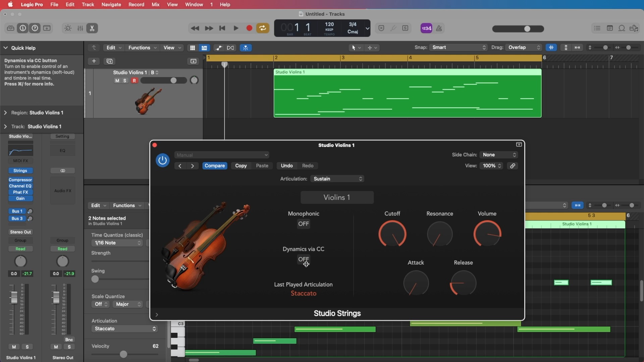Click the Add Track plus button

tap(94, 61)
